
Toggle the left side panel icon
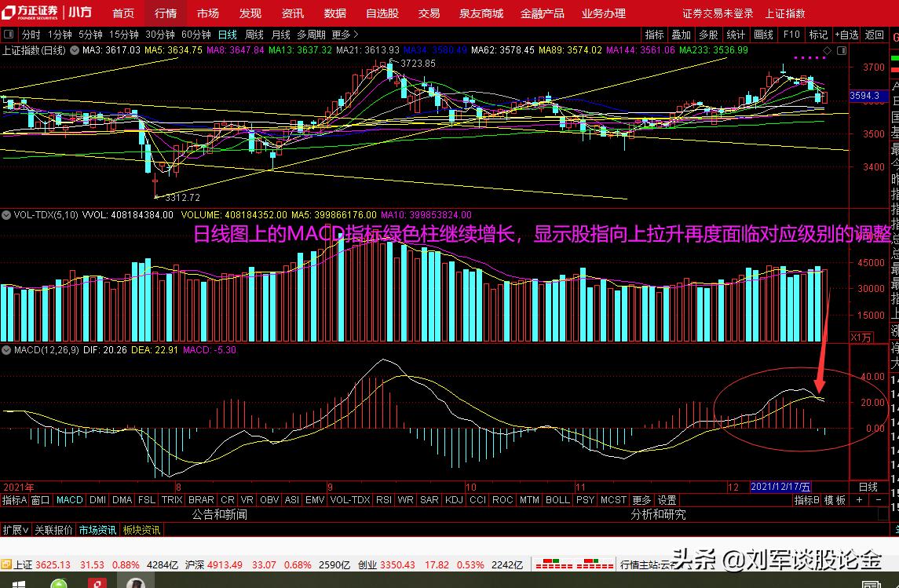pyautogui.click(x=8, y=35)
